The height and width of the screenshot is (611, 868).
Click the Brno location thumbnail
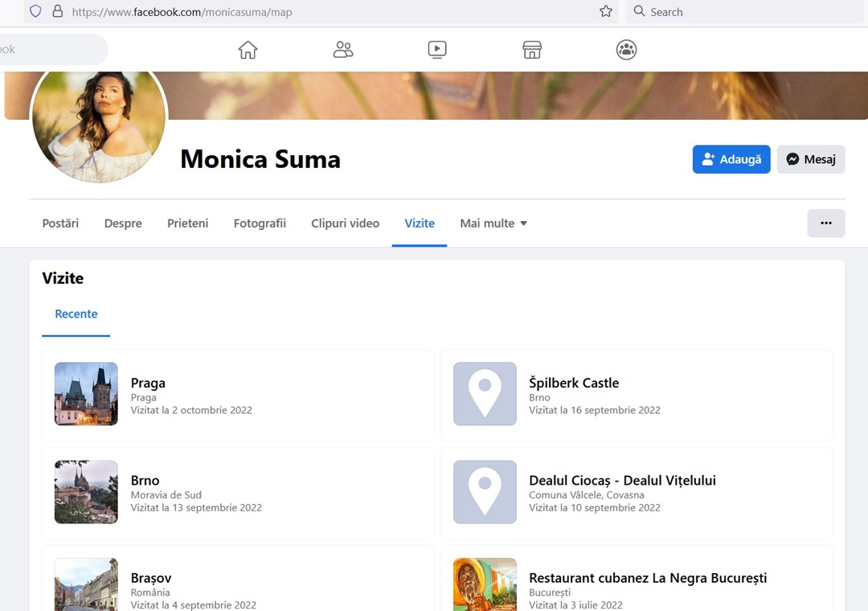[x=86, y=492]
